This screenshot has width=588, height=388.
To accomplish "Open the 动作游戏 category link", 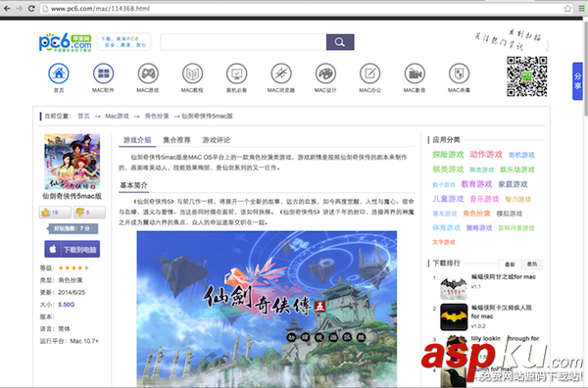I will (x=486, y=155).
